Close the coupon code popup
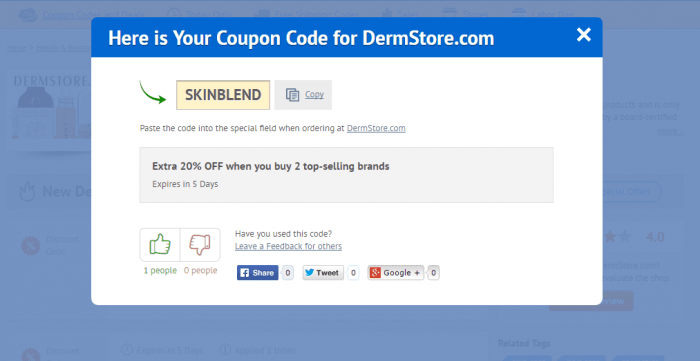The height and width of the screenshot is (361, 700). [x=583, y=34]
